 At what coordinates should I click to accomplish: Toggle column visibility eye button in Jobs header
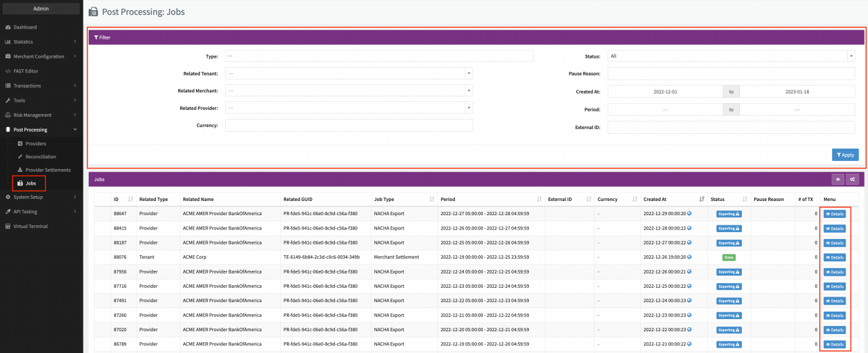(x=838, y=179)
